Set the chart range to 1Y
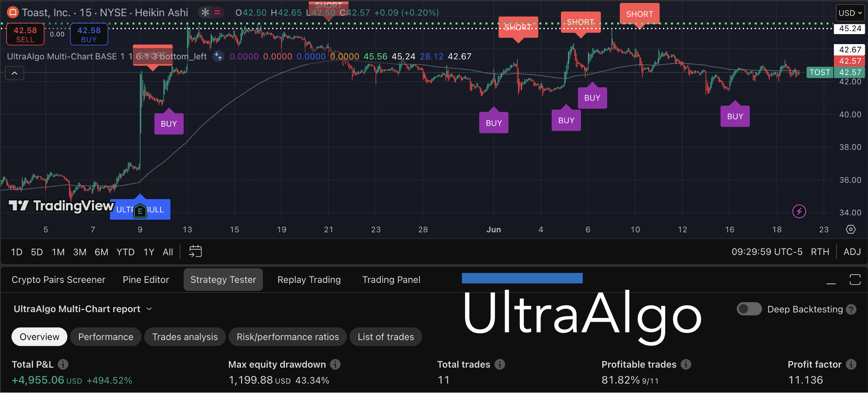Screen dimensions: 868x393 149,252
